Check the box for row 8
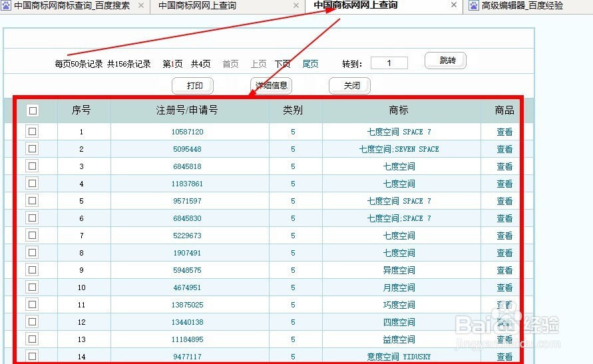This screenshot has width=593, height=364. coord(32,252)
